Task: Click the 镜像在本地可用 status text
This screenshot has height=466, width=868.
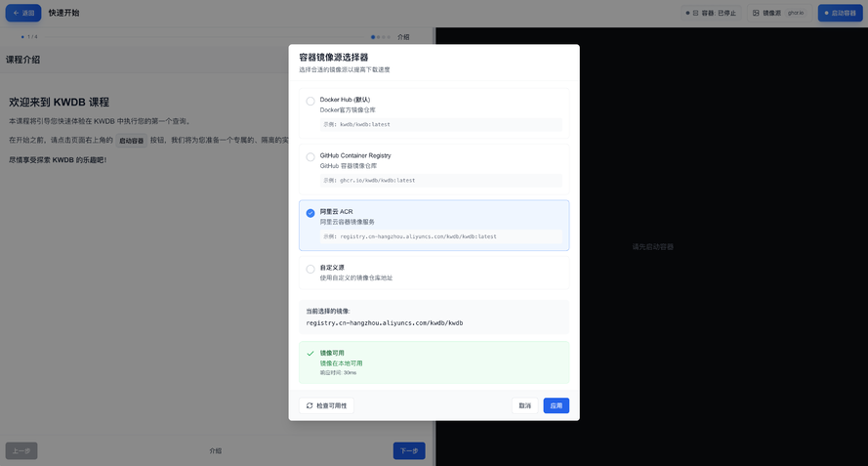Action: 341,363
